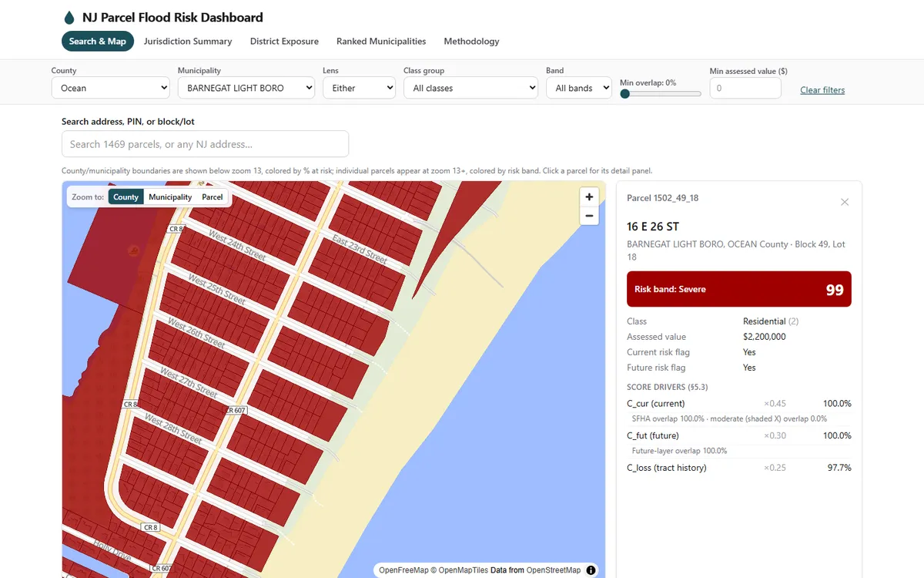The width and height of the screenshot is (924, 578).
Task: Click the SCORE DRIVERS section heading
Action: tap(668, 387)
